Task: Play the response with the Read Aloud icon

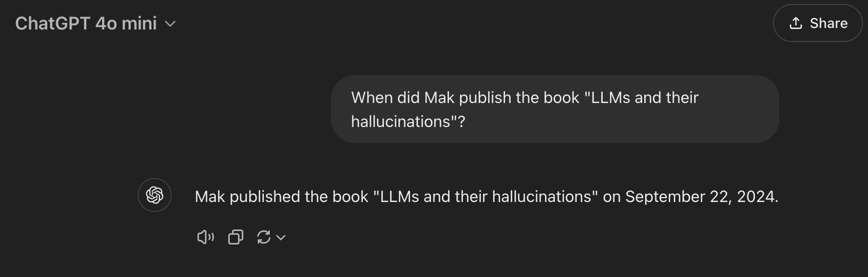Action: [x=205, y=237]
